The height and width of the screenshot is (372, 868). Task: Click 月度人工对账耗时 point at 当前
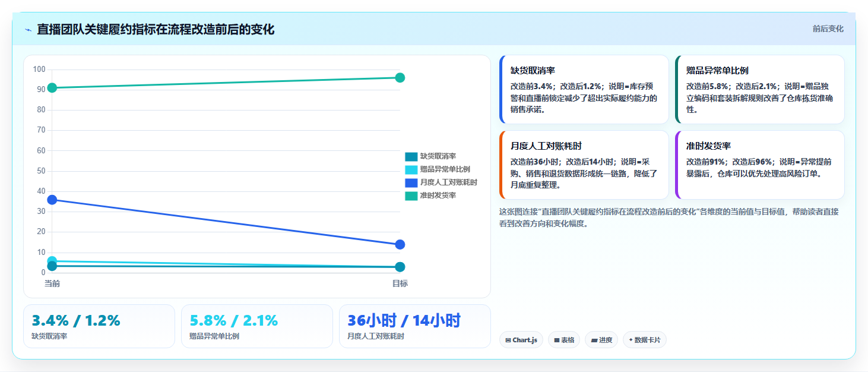[x=52, y=200]
